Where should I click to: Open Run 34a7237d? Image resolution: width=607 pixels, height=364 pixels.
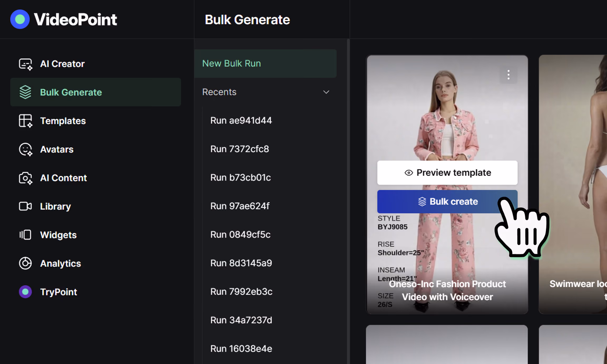click(x=241, y=320)
